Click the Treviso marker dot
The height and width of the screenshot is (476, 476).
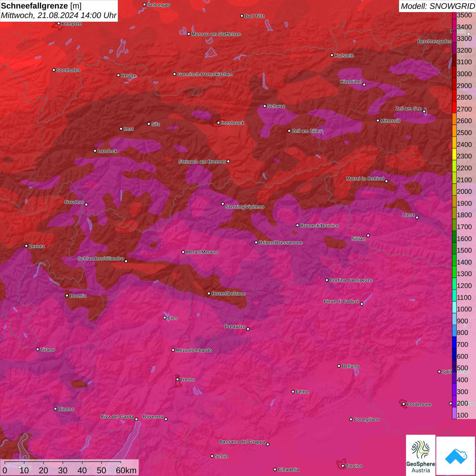click(x=343, y=466)
